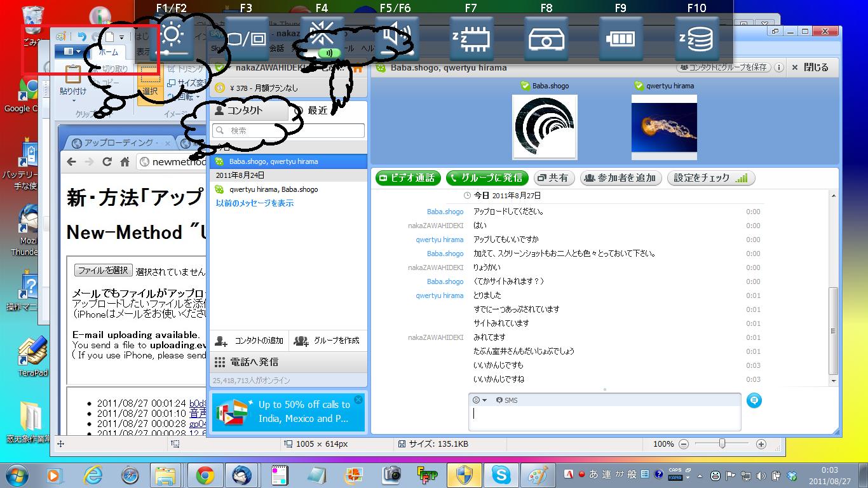Click Paint zoom in plus button
Image resolution: width=868 pixels, height=488 pixels.
click(x=761, y=444)
